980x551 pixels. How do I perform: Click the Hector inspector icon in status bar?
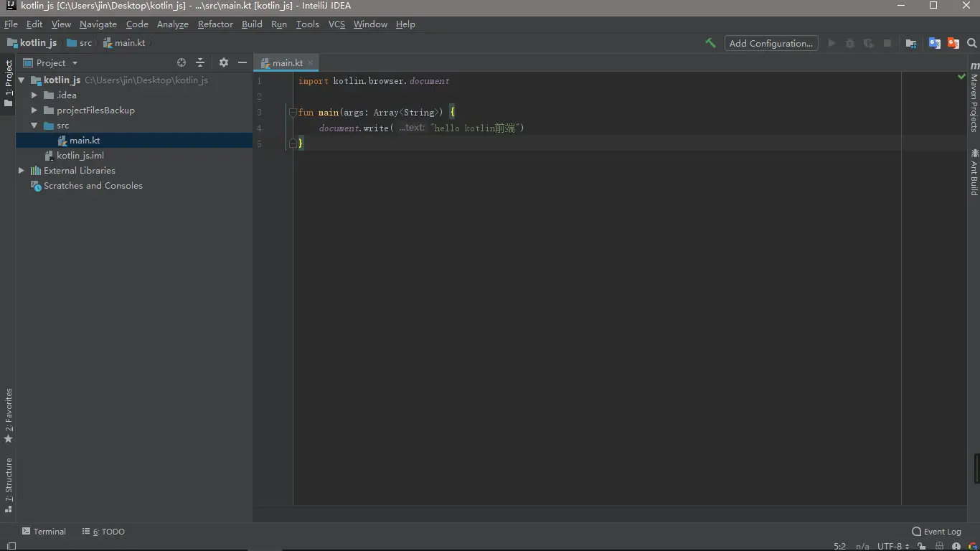940,547
